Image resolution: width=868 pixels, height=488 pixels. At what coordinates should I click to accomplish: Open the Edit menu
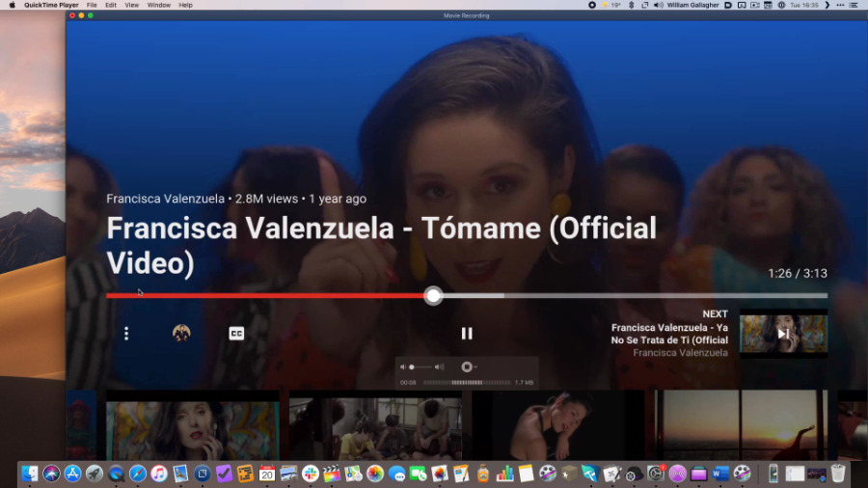[x=111, y=5]
